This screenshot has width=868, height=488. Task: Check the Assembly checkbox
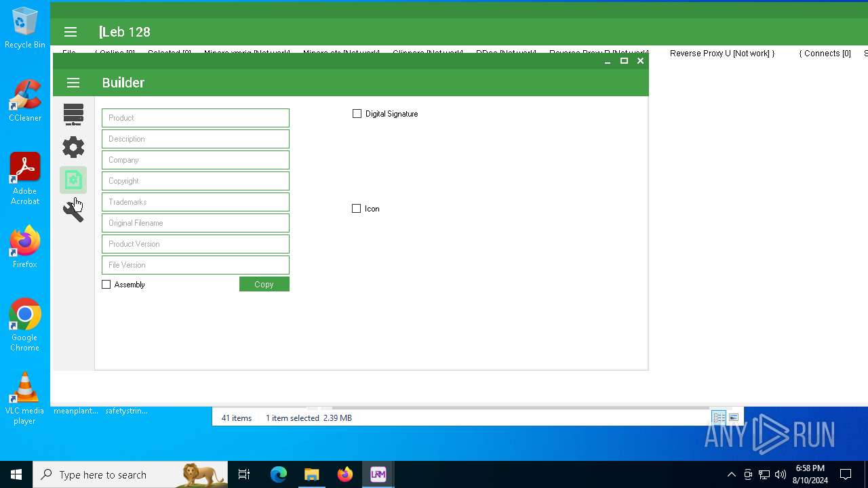[106, 285]
